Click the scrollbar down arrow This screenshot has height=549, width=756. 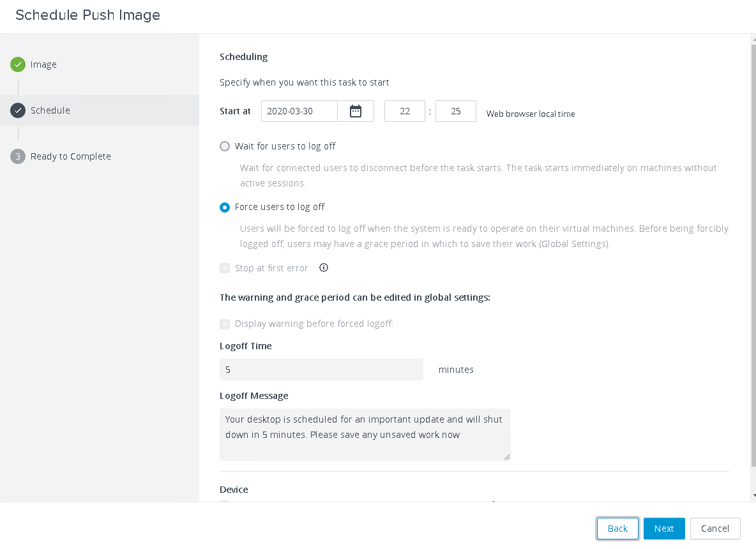753,495
